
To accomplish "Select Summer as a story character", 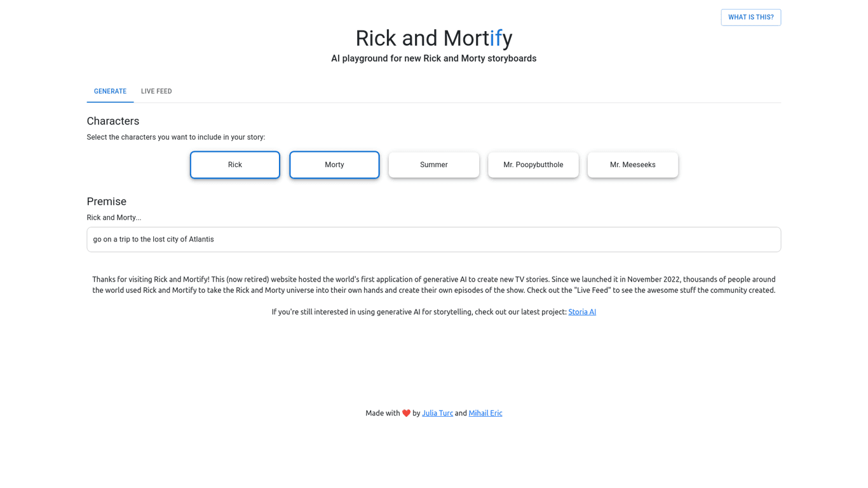I will click(x=433, y=165).
